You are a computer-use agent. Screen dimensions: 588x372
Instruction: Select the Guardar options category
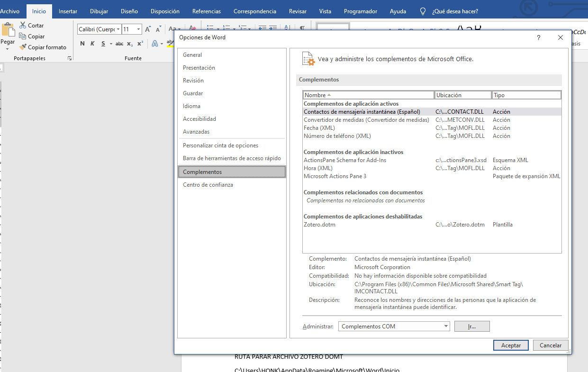232,93
